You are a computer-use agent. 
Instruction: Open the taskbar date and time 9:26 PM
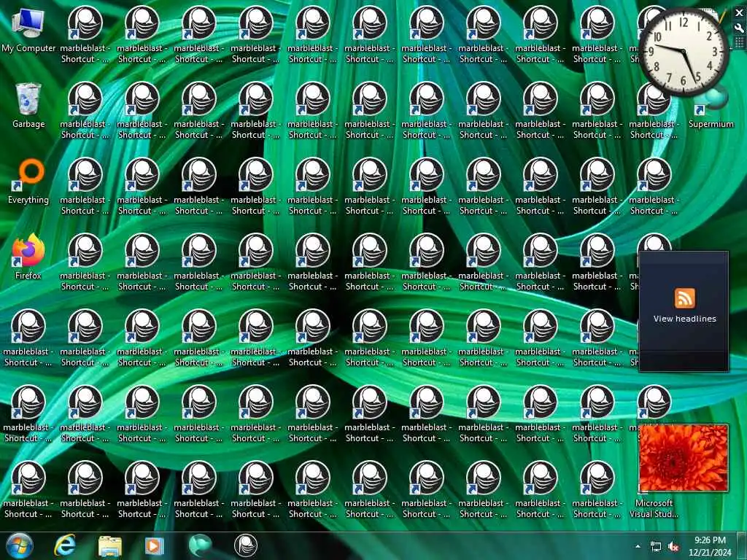710,546
